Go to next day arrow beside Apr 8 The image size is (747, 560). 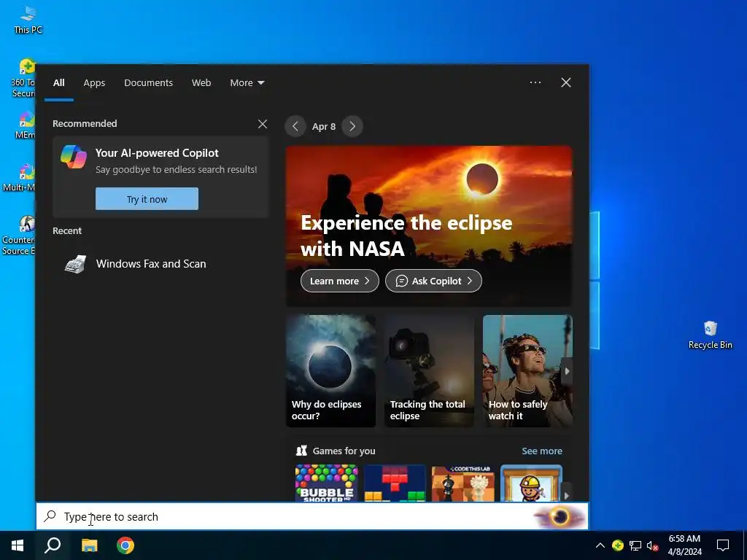coord(352,126)
